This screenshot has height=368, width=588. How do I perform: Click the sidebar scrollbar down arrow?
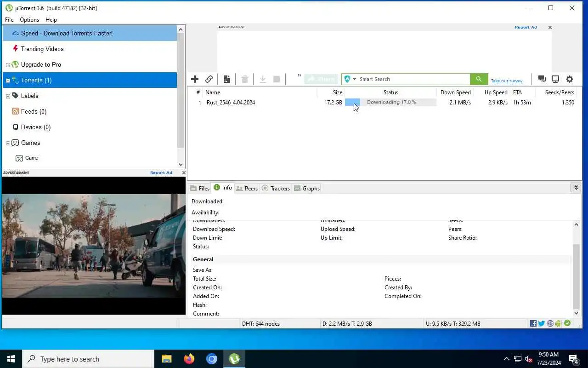[181, 164]
